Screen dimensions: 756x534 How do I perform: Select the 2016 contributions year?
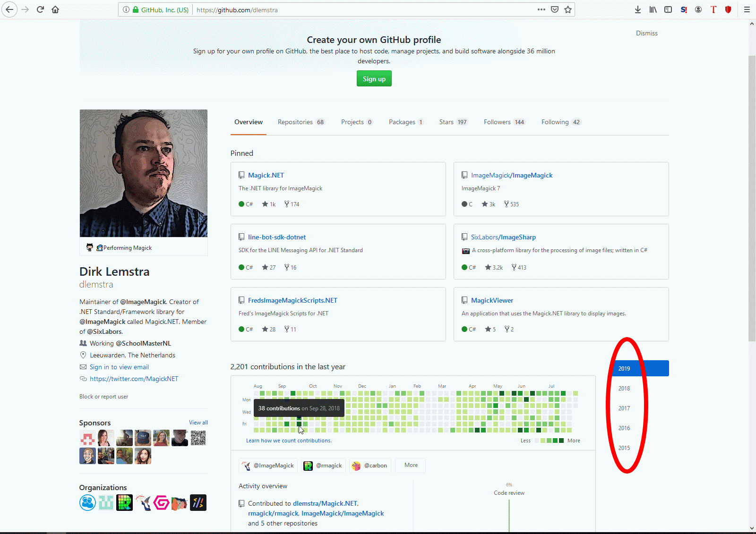click(x=624, y=428)
